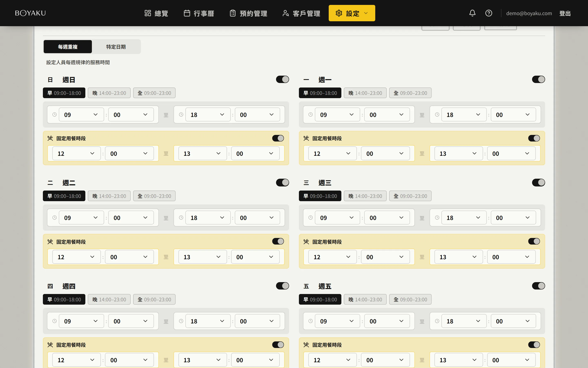This screenshot has width=588, height=368.
Task: Click 週五 end time clock icon
Action: click(x=437, y=321)
